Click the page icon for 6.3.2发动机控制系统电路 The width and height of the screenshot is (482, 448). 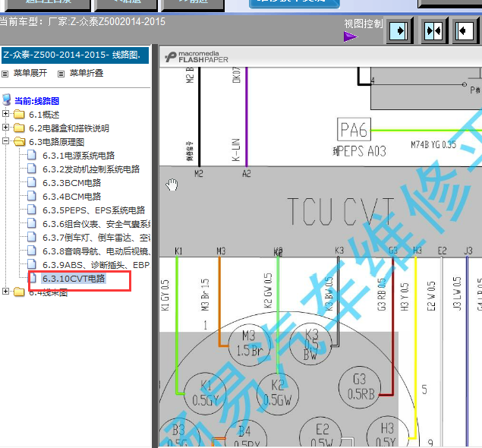pos(32,169)
